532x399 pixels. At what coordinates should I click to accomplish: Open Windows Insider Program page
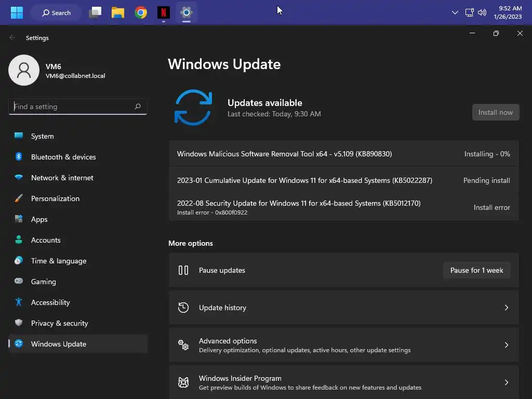(344, 382)
